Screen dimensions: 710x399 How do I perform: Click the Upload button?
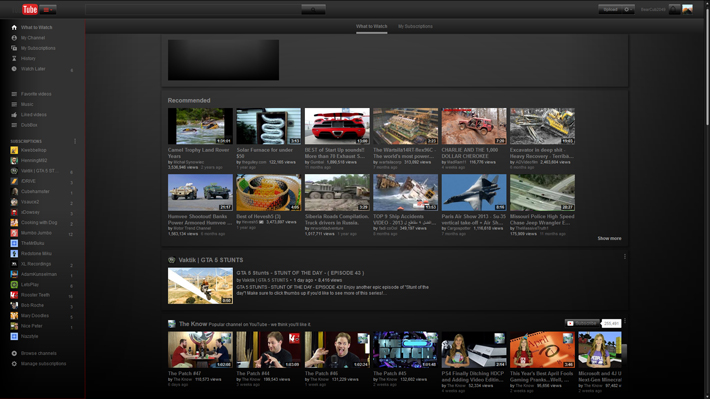[x=610, y=10]
